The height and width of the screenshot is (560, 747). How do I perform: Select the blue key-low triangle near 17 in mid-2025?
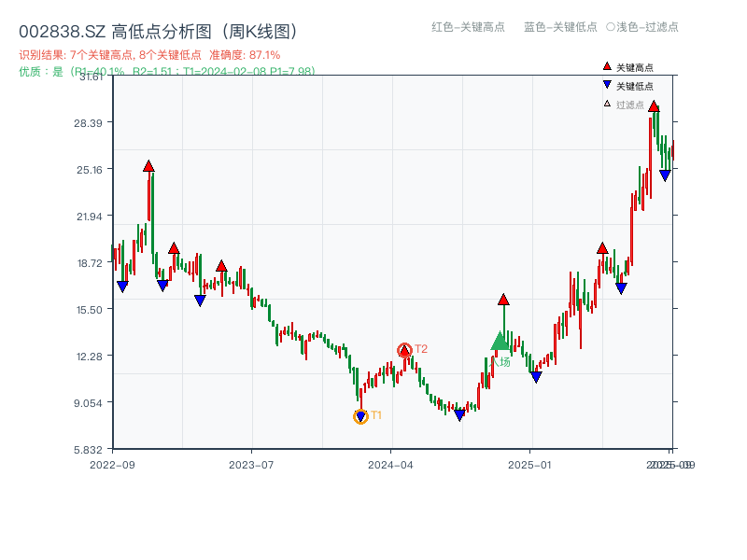tap(621, 288)
